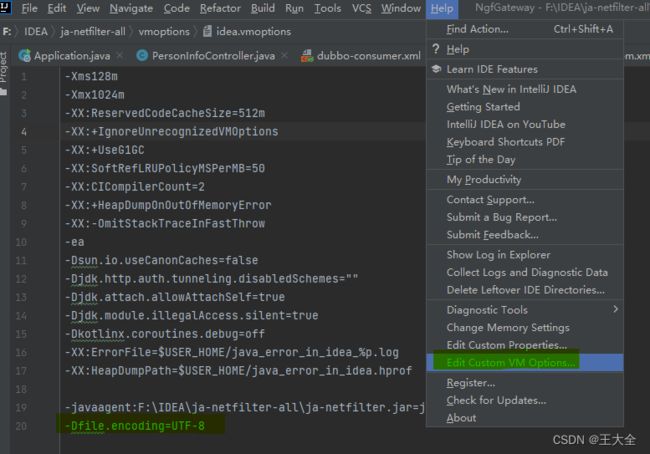Click line -XX:+UseG1GC in editor
Image resolution: width=650 pixels, height=454 pixels.
click(x=104, y=150)
